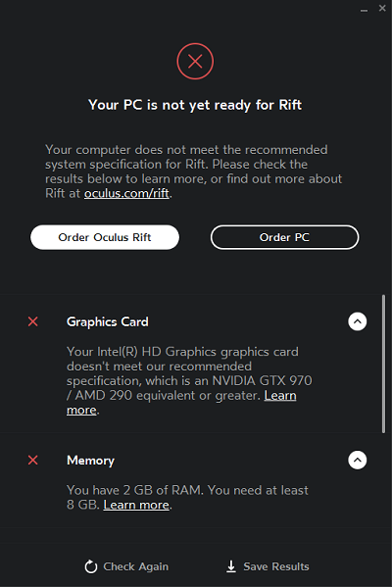Select the Memory heading
Screen dimensions: 392x587
pos(90,461)
